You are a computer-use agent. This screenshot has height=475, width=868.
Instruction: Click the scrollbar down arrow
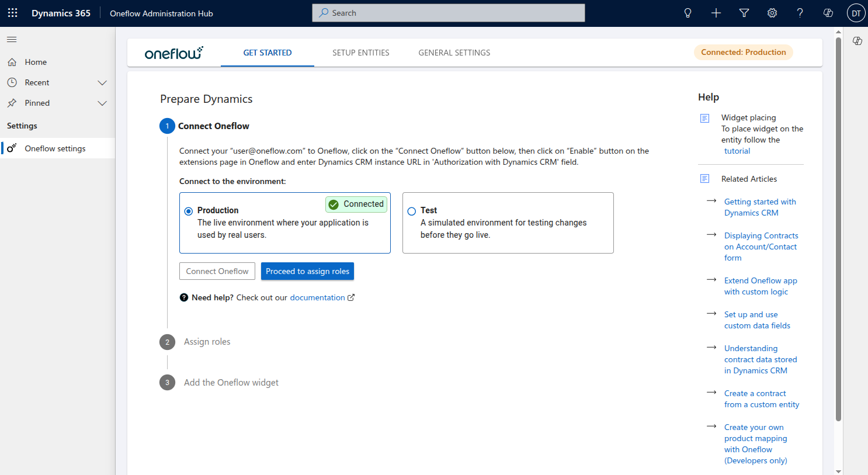pos(839,471)
